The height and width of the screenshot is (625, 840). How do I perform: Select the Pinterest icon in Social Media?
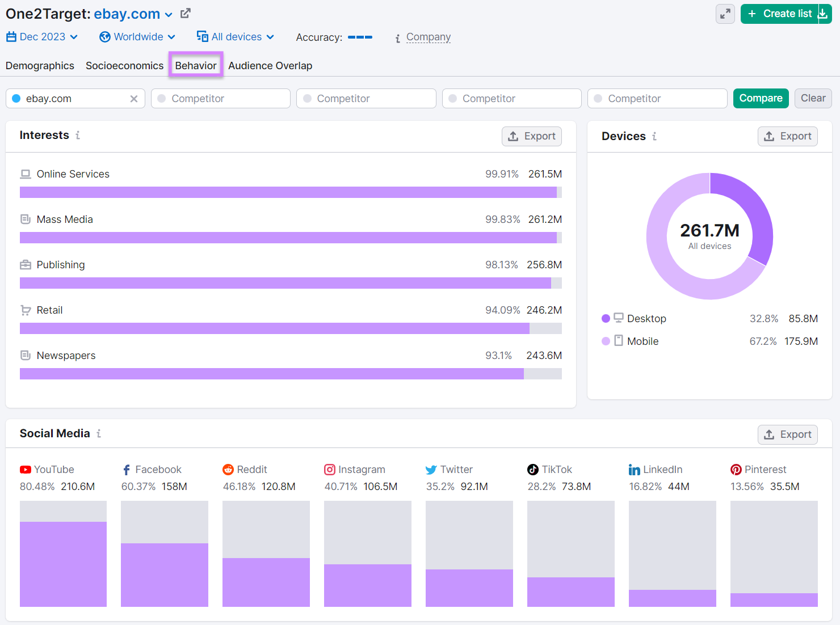click(x=736, y=470)
